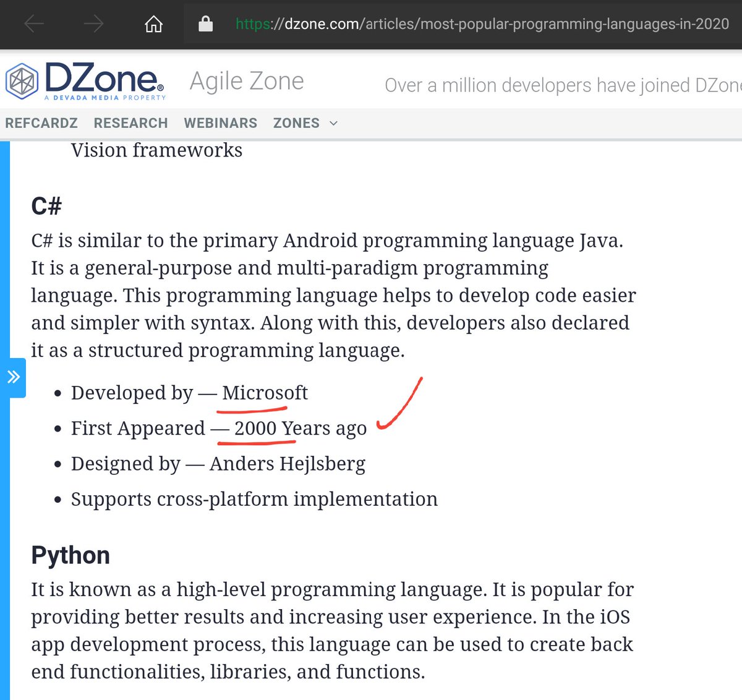
Task: Open the RESEARCH menu item
Action: tap(131, 123)
